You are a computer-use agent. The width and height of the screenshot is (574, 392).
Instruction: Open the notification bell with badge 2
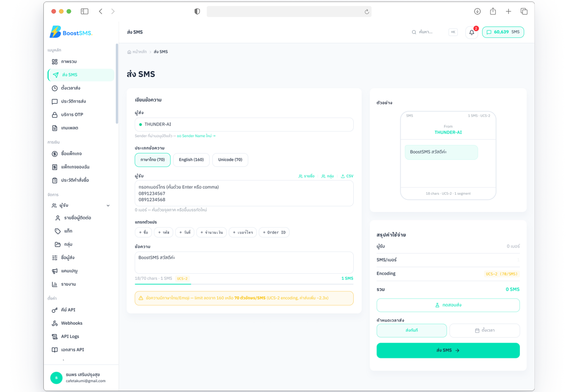tap(471, 32)
